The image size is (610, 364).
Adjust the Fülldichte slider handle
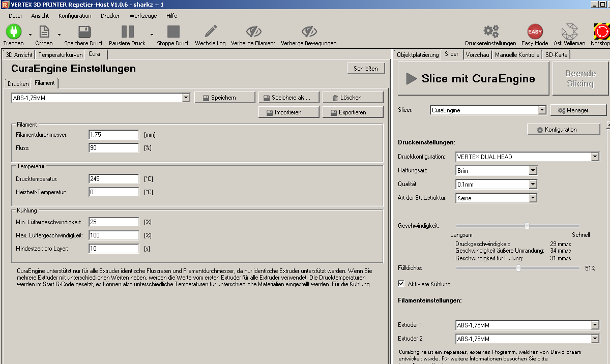518,268
